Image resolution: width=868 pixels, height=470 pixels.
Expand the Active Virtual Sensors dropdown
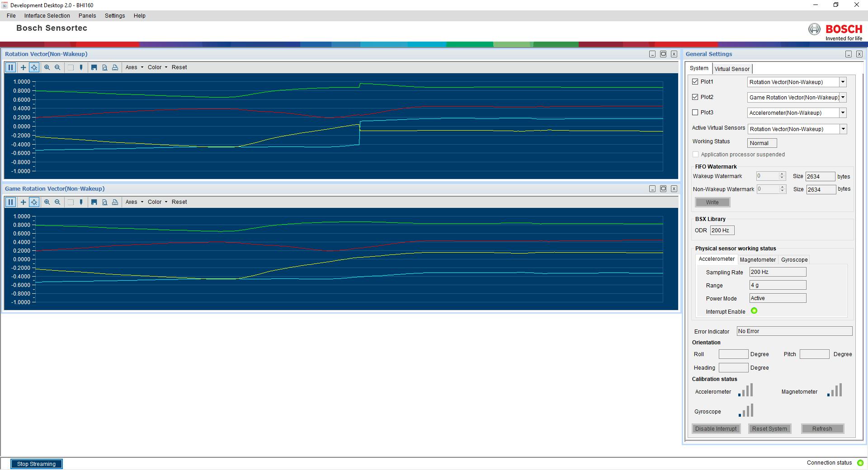[x=843, y=129]
